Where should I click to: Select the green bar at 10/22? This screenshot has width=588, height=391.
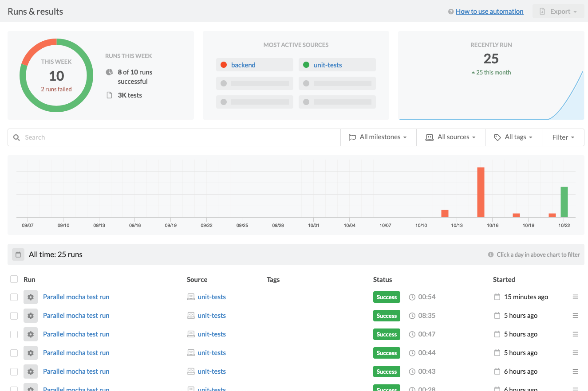coord(564,202)
